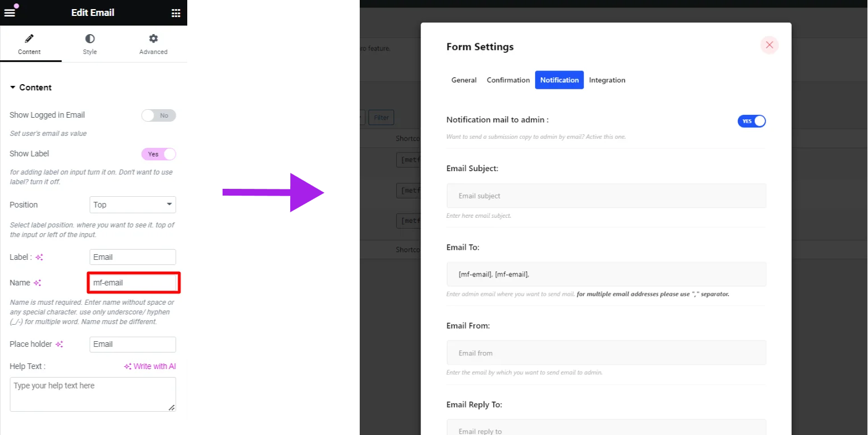The image size is (868, 435).
Task: Enable the Show Logged in Email toggle
Action: click(158, 115)
